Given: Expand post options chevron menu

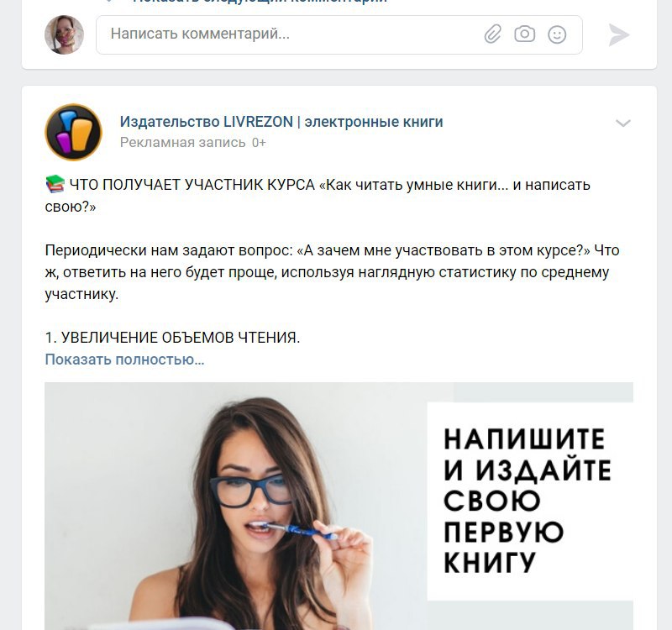Looking at the screenshot, I should [622, 123].
